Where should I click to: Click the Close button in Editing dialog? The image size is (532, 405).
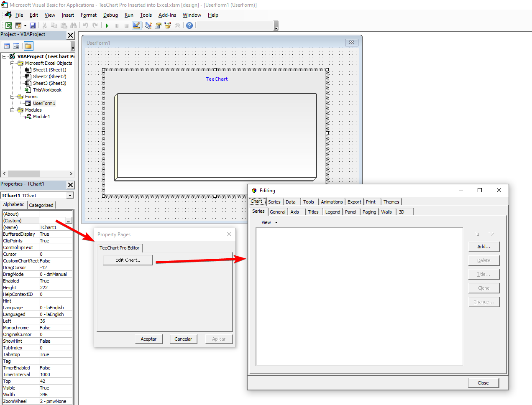(483, 383)
